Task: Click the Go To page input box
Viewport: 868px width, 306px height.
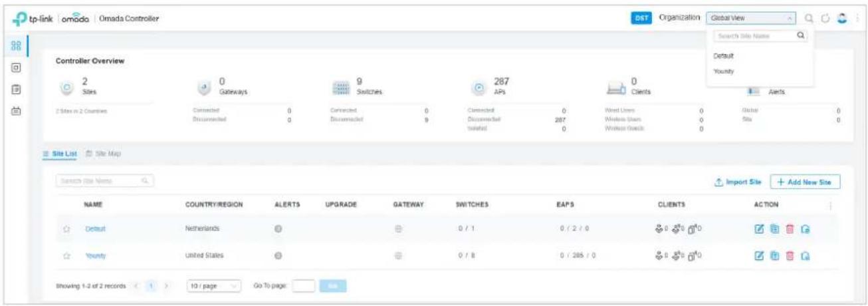Action: point(303,285)
